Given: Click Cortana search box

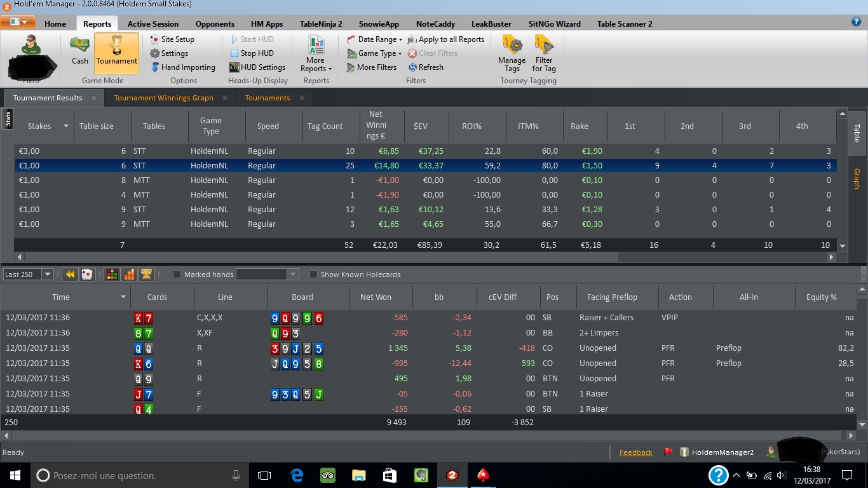Looking at the screenshot, I should [140, 475].
